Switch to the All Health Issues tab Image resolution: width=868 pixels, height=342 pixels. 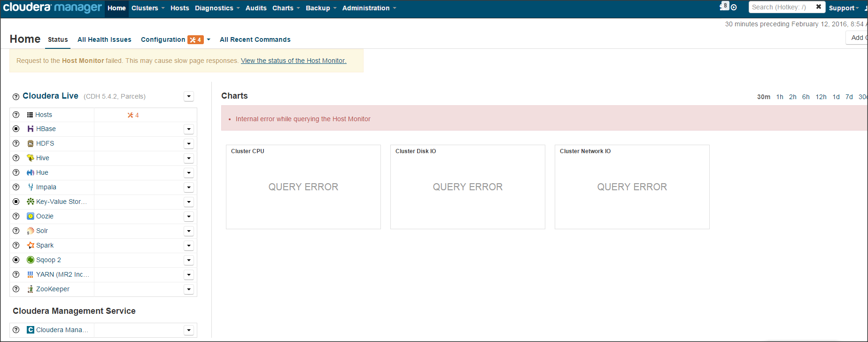coord(104,39)
